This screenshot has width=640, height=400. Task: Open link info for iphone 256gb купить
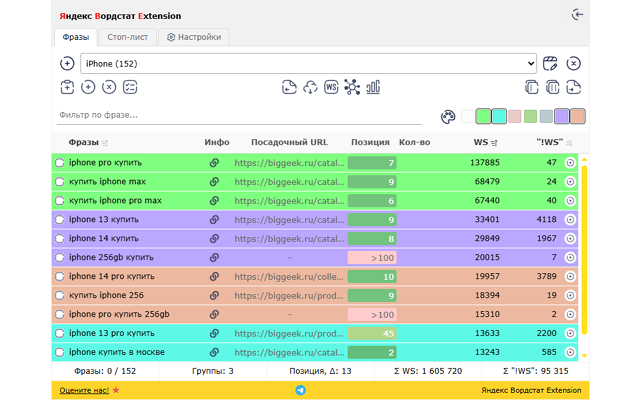point(214,258)
